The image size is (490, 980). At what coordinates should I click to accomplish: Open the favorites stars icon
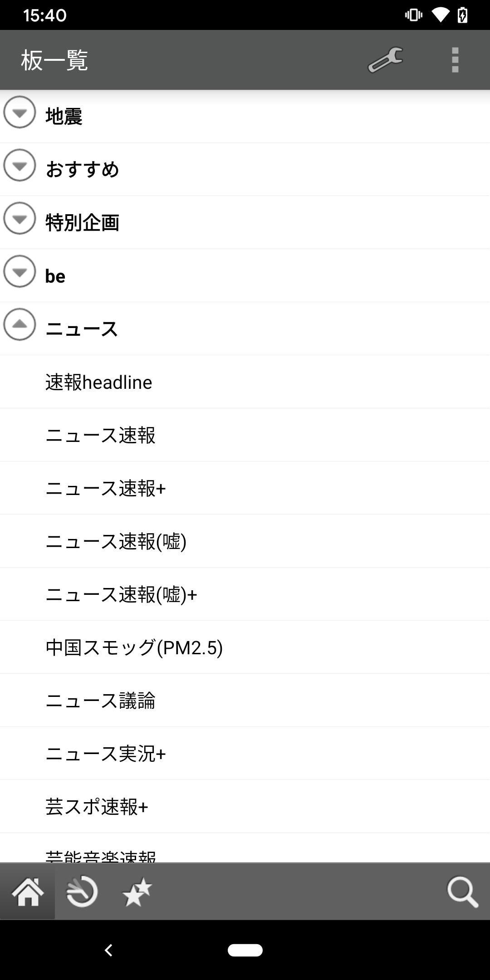tap(137, 892)
